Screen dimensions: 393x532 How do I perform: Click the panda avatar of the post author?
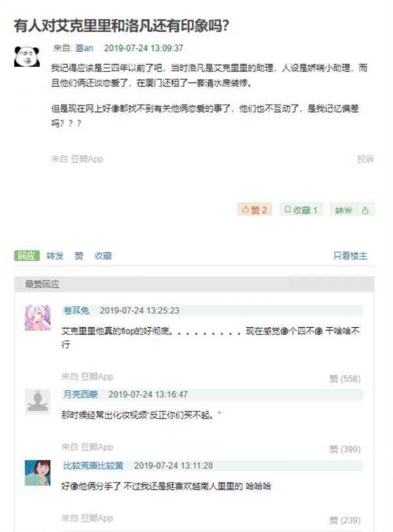(x=27, y=56)
